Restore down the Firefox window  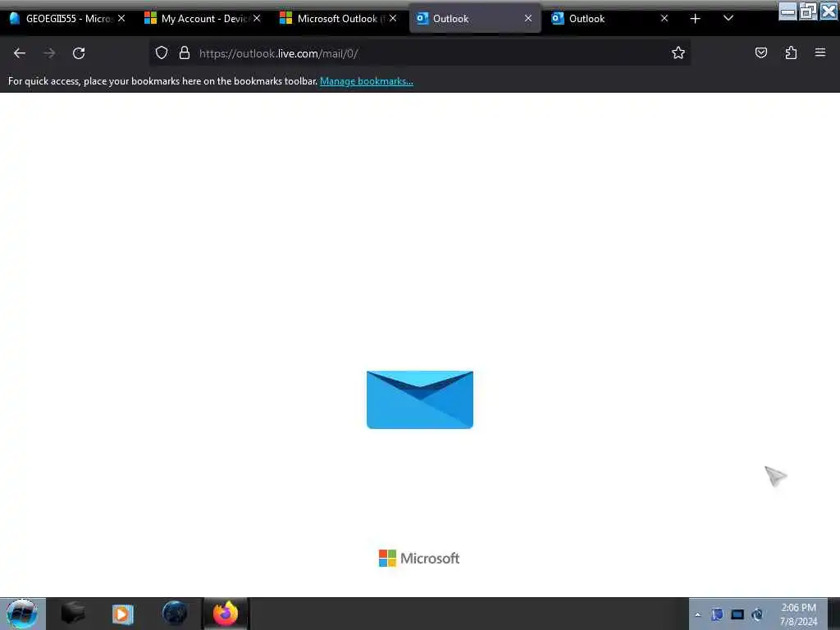[808, 11]
